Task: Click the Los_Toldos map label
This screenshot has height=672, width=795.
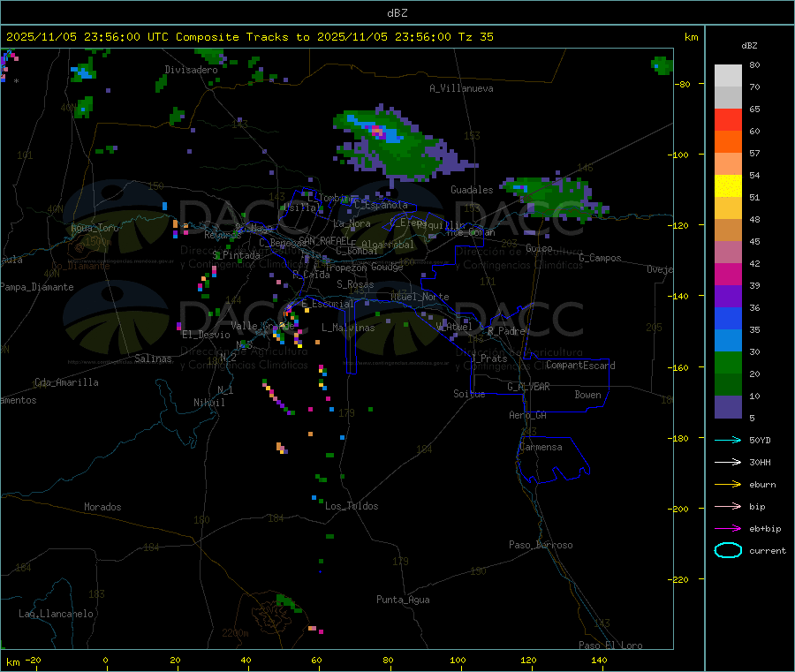Action: pos(352,506)
